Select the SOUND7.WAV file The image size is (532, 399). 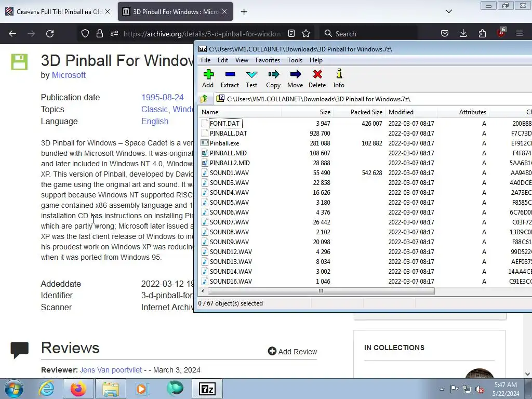(229, 222)
